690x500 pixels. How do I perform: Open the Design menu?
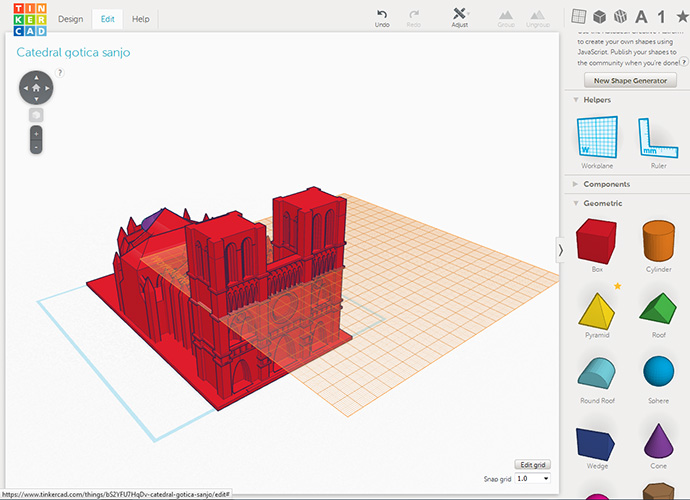70,19
